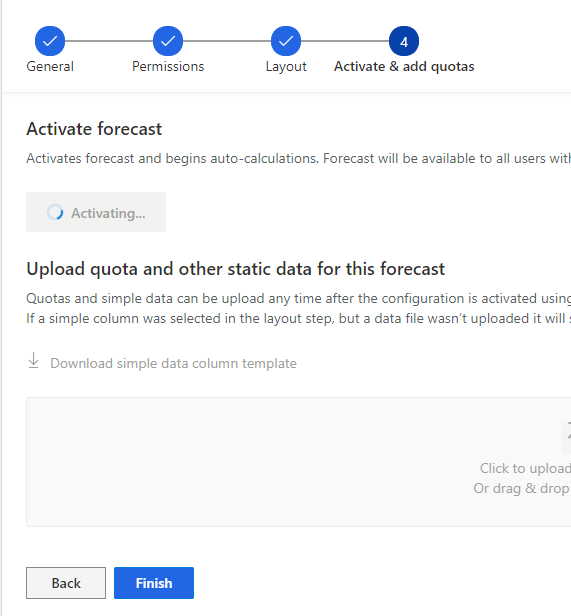The width and height of the screenshot is (571, 616).
Task: Click the Upload quota and static data heading
Action: [x=235, y=269]
